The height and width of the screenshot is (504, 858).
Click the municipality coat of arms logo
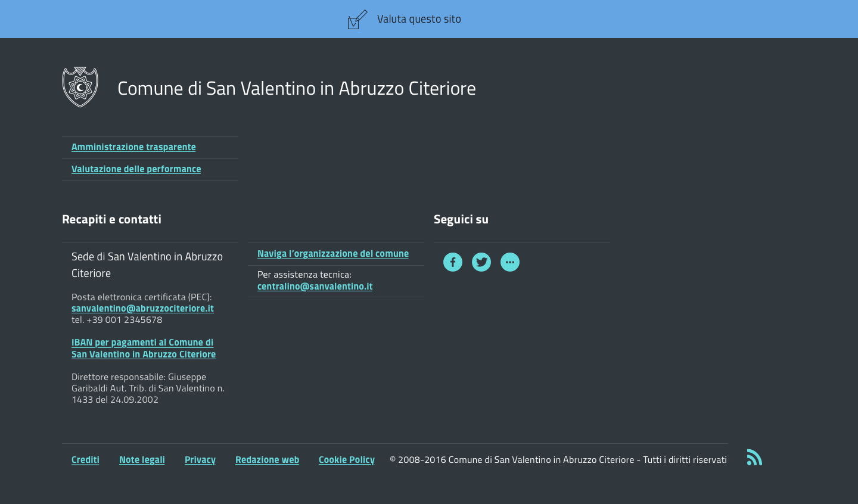click(x=80, y=87)
